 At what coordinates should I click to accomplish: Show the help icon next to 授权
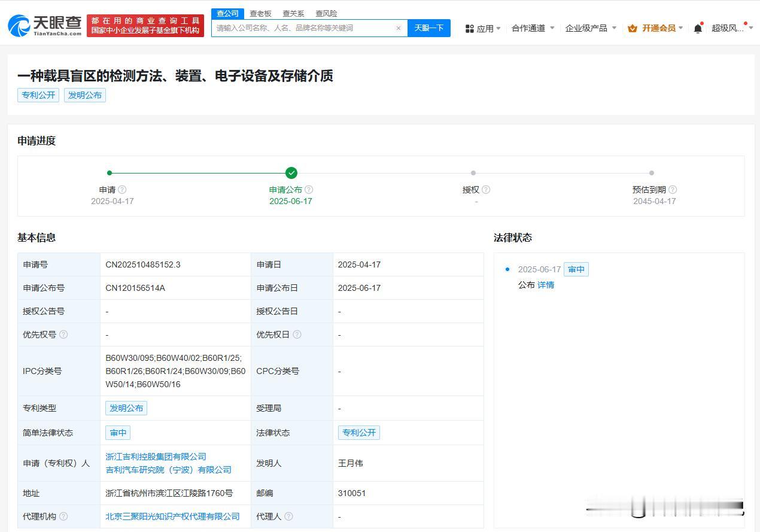486,189
